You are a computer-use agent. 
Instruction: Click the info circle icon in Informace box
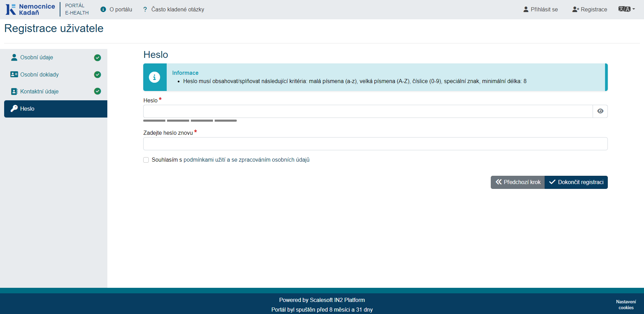pyautogui.click(x=154, y=77)
